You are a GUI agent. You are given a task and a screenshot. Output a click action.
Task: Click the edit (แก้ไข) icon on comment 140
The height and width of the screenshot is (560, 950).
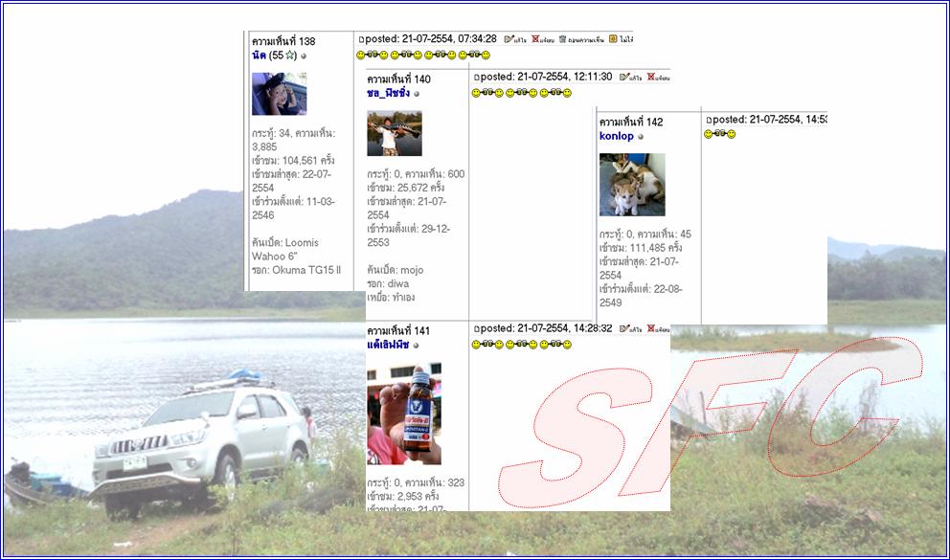pyautogui.click(x=624, y=77)
